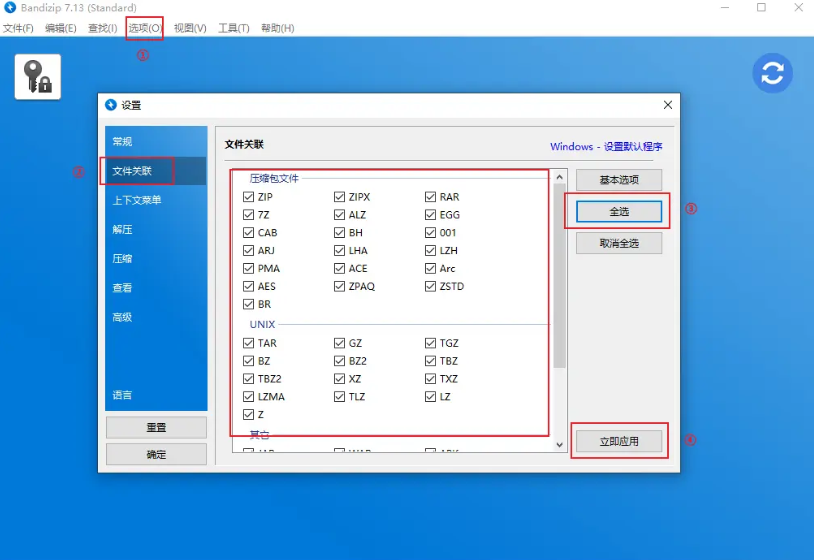The width and height of the screenshot is (814, 560).
Task: Click the 基本选项 button
Action: (619, 180)
